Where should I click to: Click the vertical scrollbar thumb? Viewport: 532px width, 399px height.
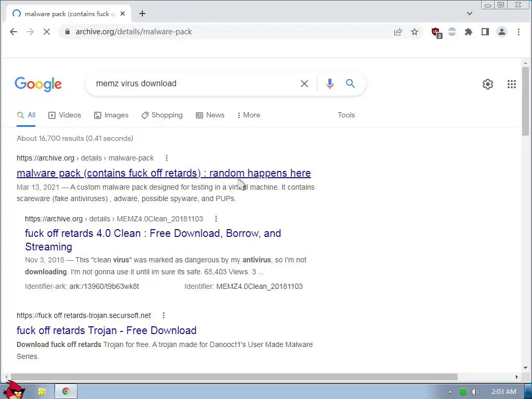(x=525, y=101)
